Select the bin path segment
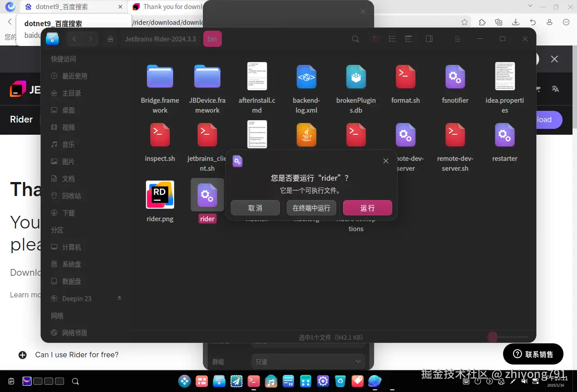This screenshot has height=392, width=577. pos(212,39)
